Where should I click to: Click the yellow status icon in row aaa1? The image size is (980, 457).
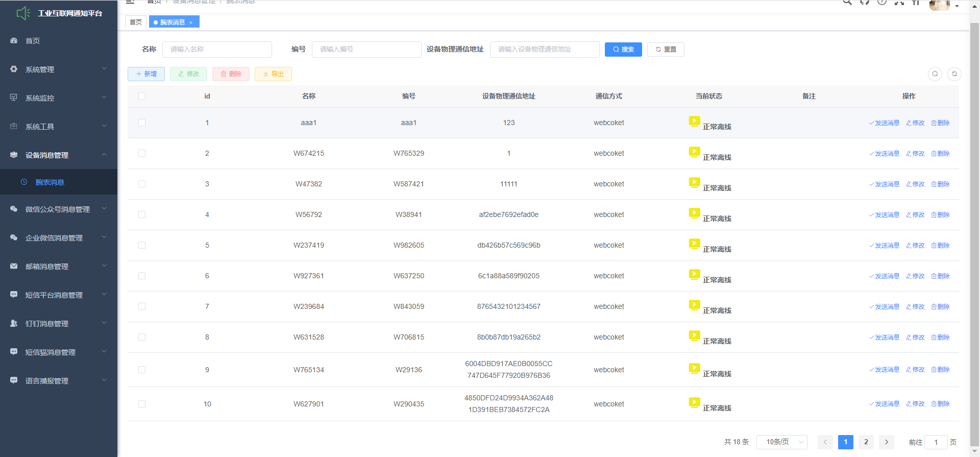pos(694,122)
